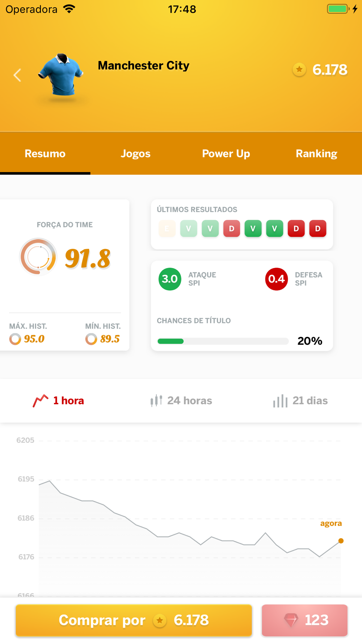This screenshot has height=644, width=362.
Task: Tap the MÍN. HIST. ring icon
Action: click(x=91, y=339)
